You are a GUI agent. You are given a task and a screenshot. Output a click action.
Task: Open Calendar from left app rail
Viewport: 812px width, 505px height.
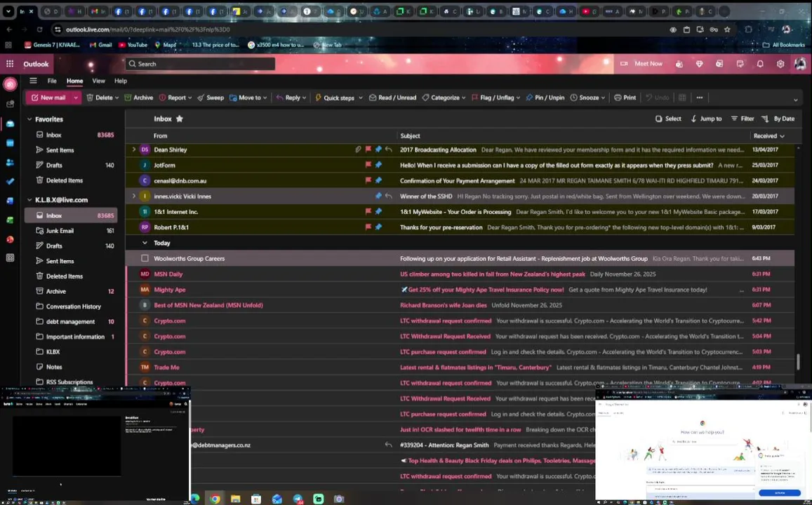click(10, 143)
